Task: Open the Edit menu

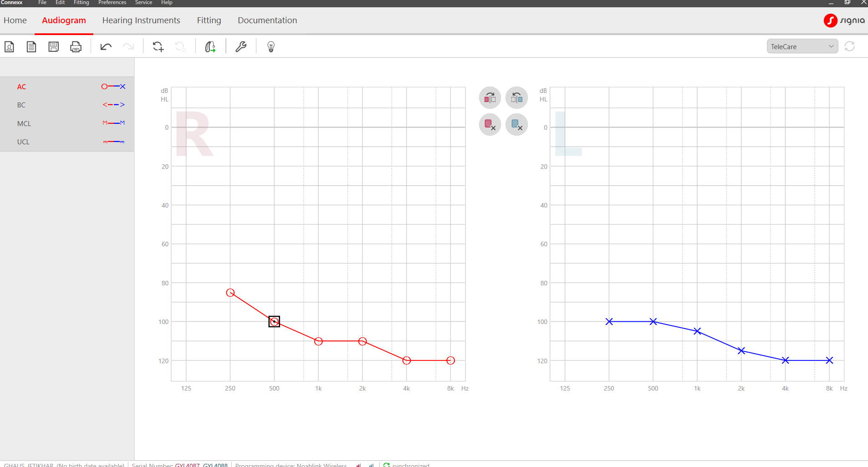Action: [x=60, y=3]
